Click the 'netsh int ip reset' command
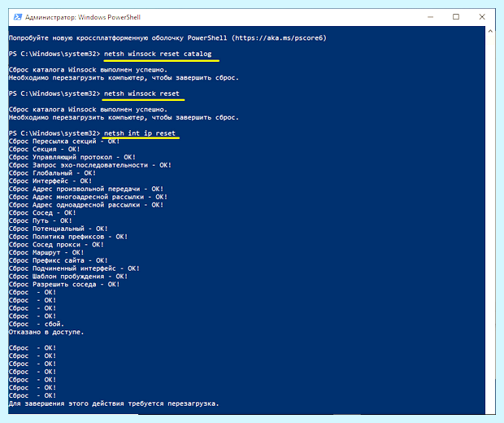Viewport: 504px width, 423px height. click(x=140, y=133)
